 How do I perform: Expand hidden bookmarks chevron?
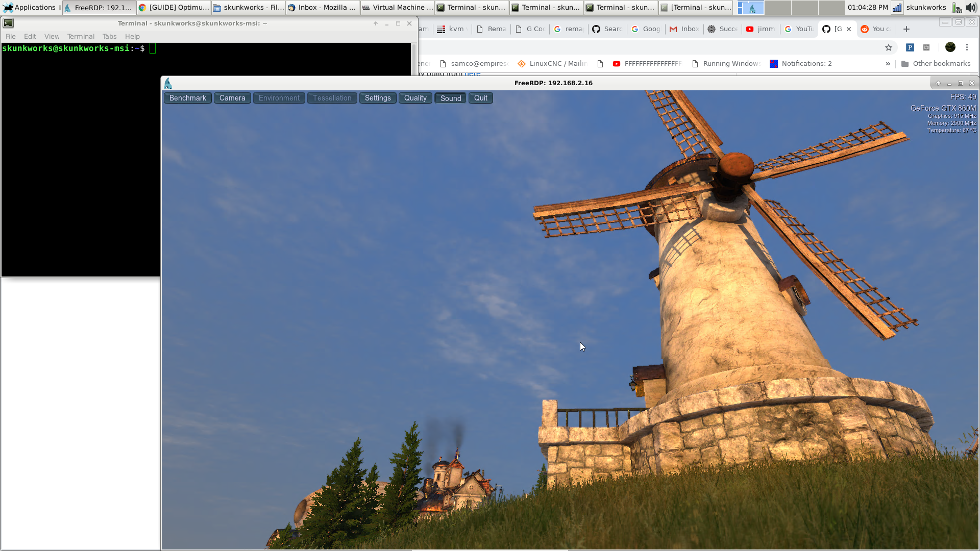click(x=888, y=64)
